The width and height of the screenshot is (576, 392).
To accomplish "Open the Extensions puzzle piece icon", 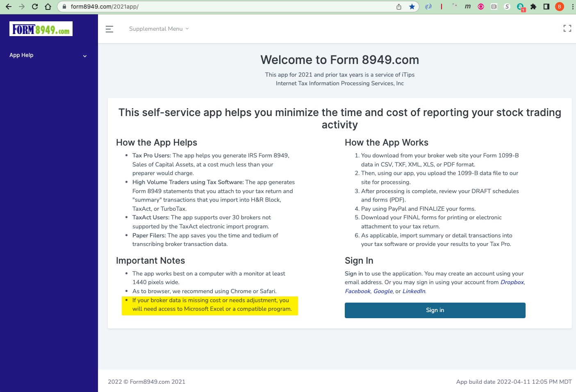I will pos(533,7).
